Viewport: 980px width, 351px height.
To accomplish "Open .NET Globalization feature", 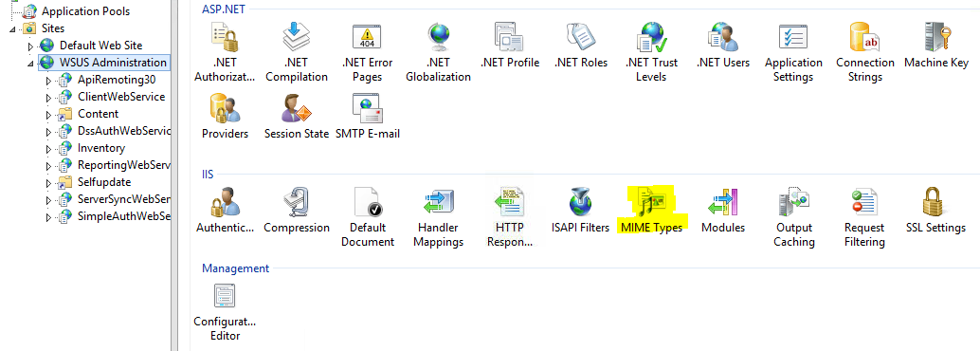I will 438,53.
